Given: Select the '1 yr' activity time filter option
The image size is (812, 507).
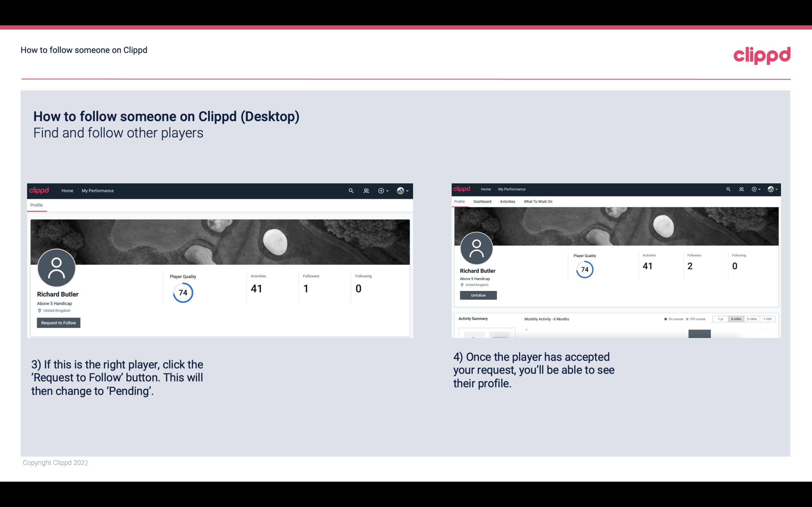Looking at the screenshot, I should click(x=721, y=319).
